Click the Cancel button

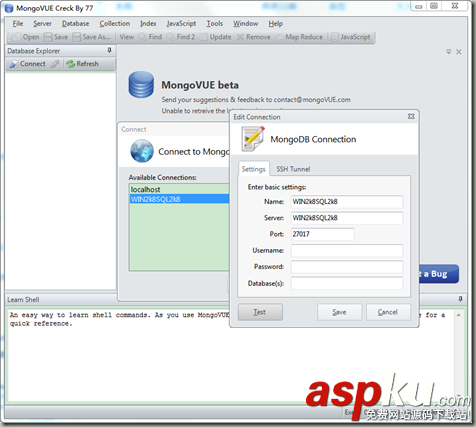388,312
